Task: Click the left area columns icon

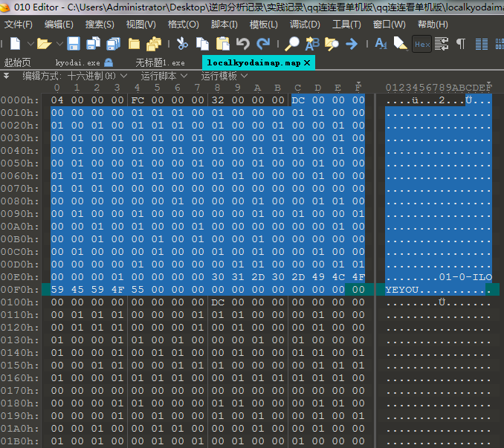Action: (x=481, y=44)
